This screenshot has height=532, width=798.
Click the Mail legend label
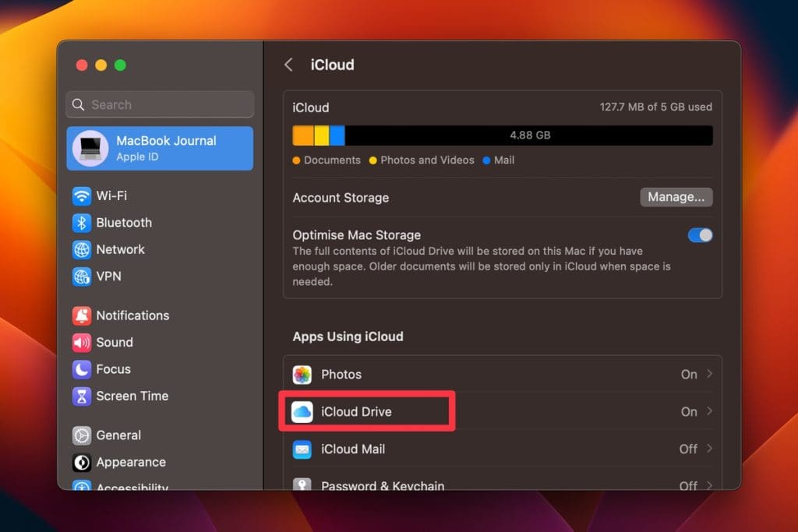point(504,160)
